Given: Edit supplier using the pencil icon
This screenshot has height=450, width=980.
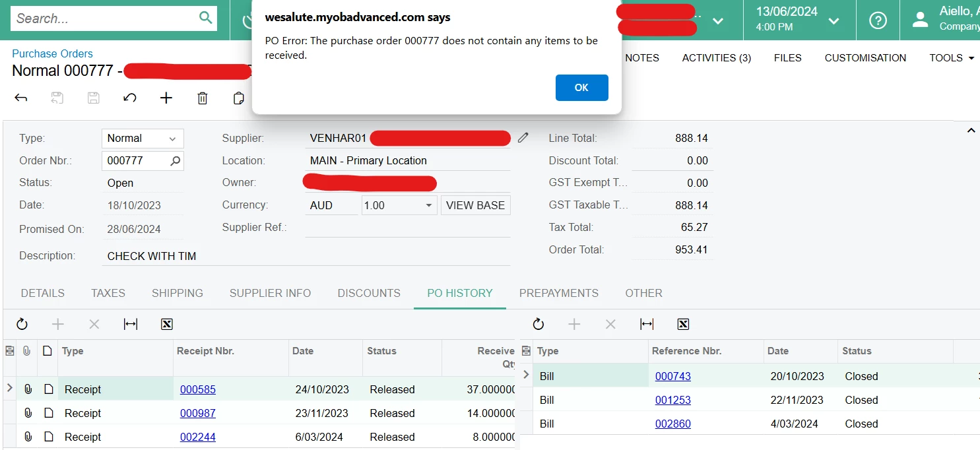Looking at the screenshot, I should coord(523,138).
